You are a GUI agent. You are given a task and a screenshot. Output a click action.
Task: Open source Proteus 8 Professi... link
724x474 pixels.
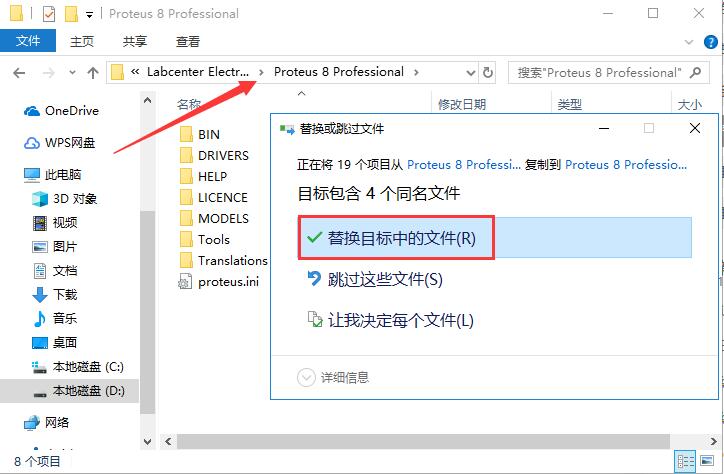(x=464, y=165)
